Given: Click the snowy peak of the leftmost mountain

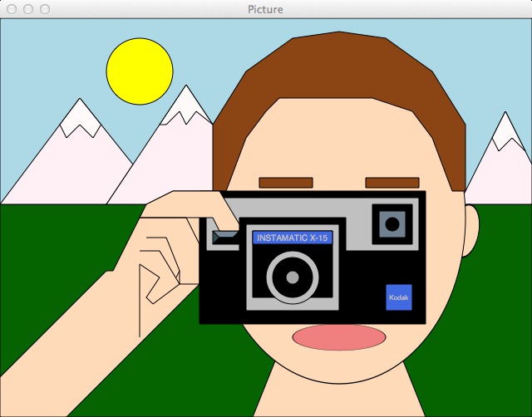Looking at the screenshot, I should coord(79,115).
